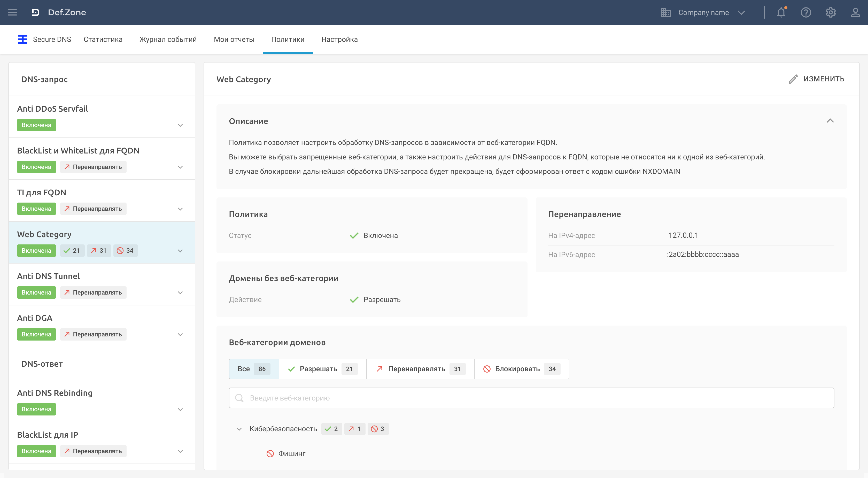
Task: Open notifications bell
Action: pyautogui.click(x=781, y=12)
